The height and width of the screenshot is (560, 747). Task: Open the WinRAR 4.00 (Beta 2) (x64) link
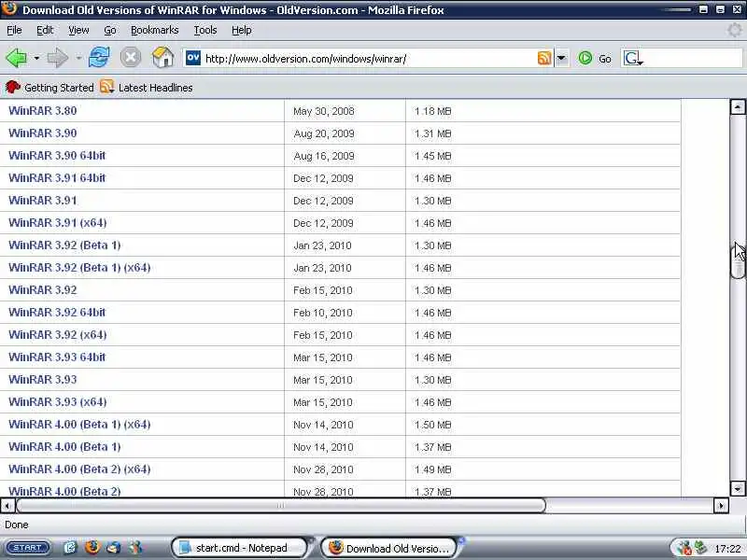pos(79,469)
